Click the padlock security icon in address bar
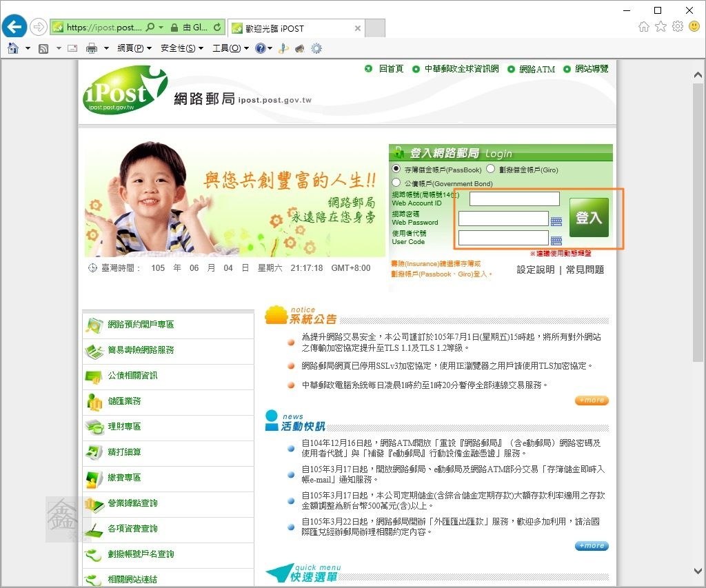706x588 pixels. pyautogui.click(x=174, y=28)
